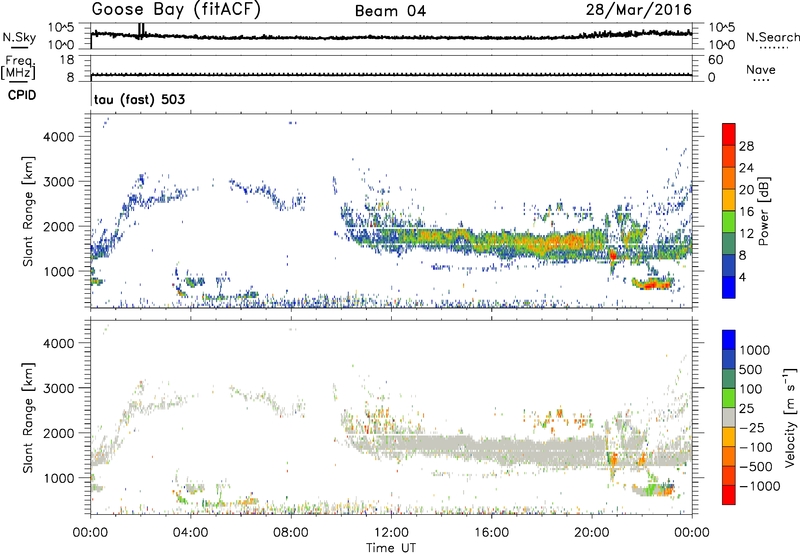Click the date "28/Mar/2016"
800x554 pixels.
pos(638,10)
